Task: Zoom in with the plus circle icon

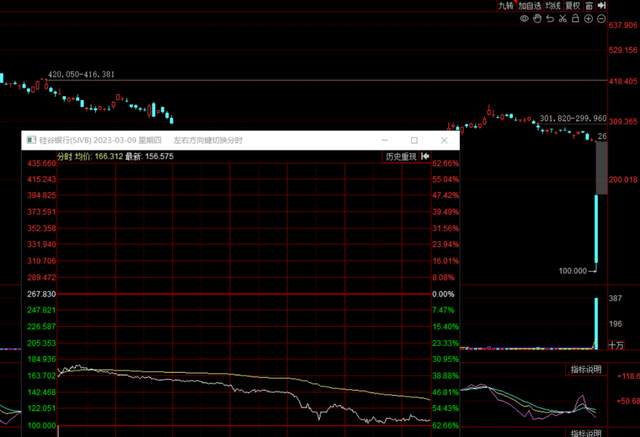Action: point(588,18)
